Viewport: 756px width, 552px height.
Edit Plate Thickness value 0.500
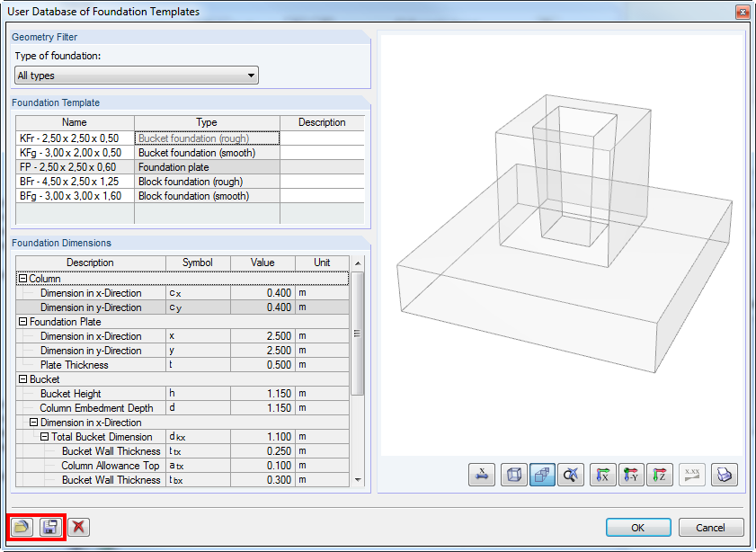[x=262, y=365]
